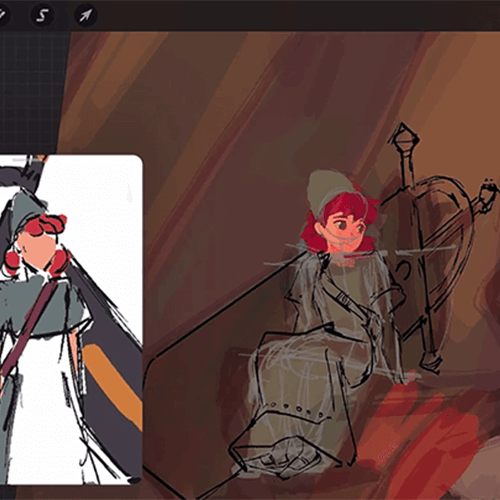Click the empty area of top toolbar

(x=300, y=15)
